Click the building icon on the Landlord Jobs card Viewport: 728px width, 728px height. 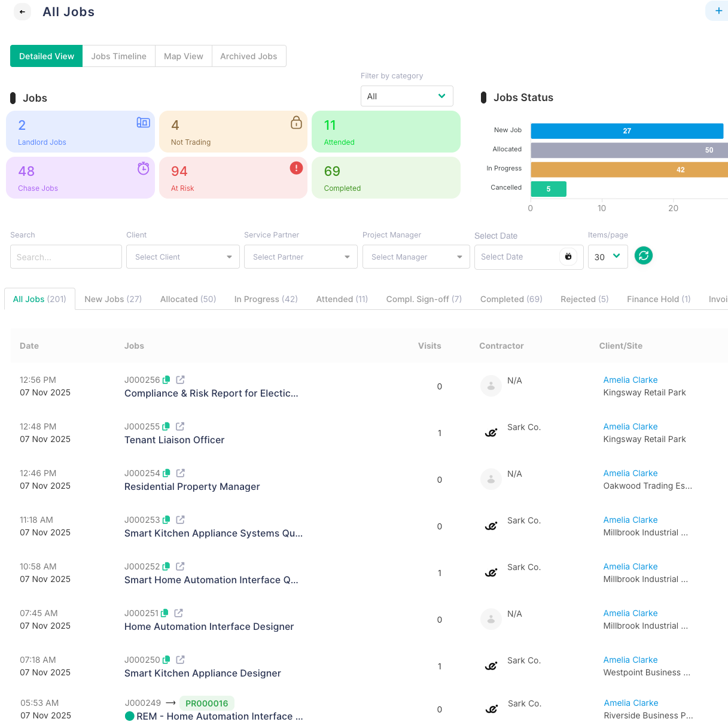click(143, 122)
